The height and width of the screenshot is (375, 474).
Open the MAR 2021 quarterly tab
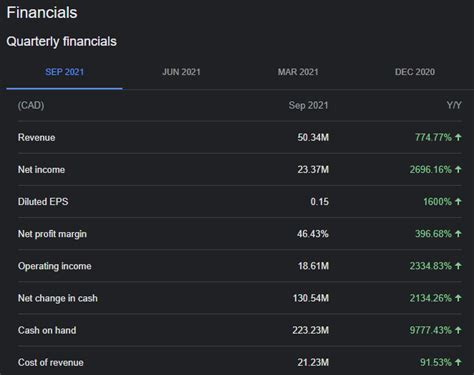pos(298,72)
